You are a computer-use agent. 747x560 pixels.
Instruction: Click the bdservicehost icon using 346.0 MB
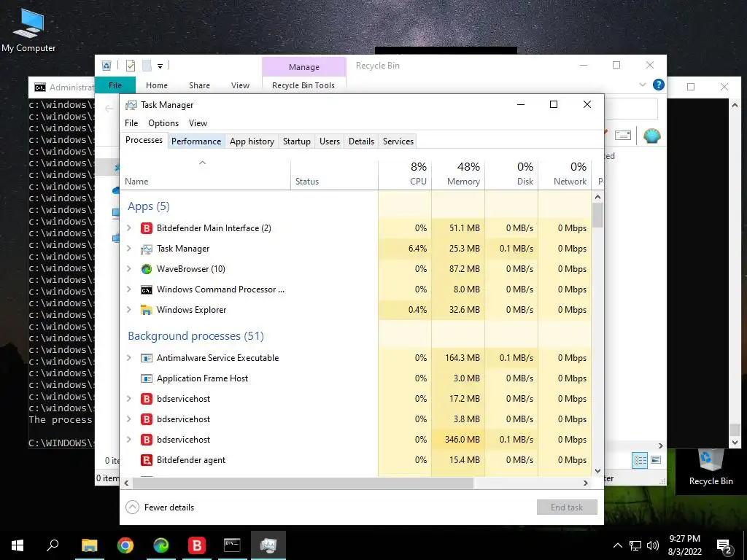click(146, 440)
